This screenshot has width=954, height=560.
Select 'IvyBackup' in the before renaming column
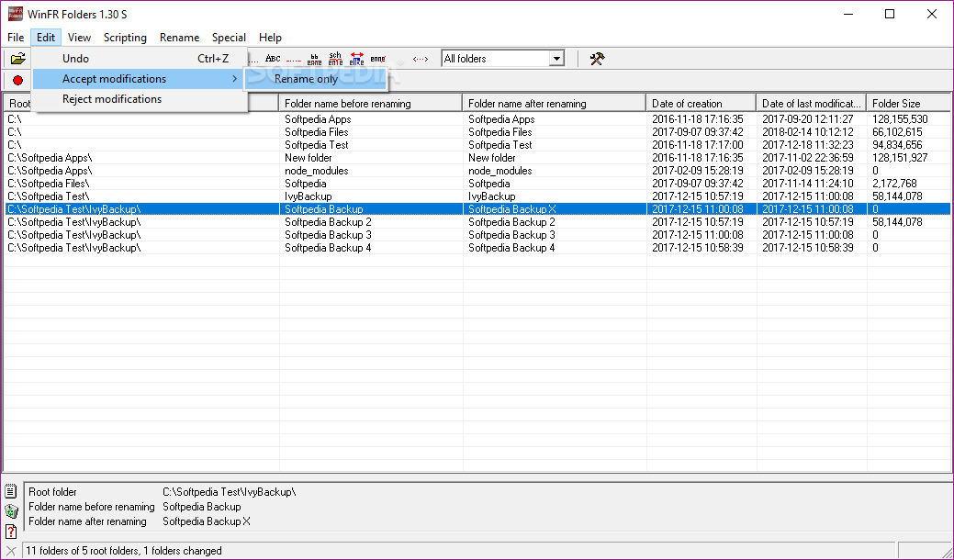click(308, 196)
